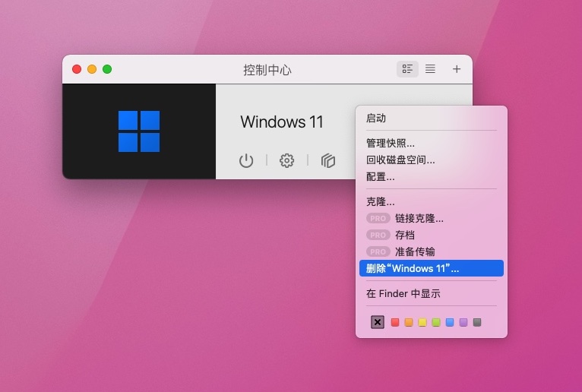Click the plus icon to add virtual machine
This screenshot has width=582, height=392.
[457, 69]
